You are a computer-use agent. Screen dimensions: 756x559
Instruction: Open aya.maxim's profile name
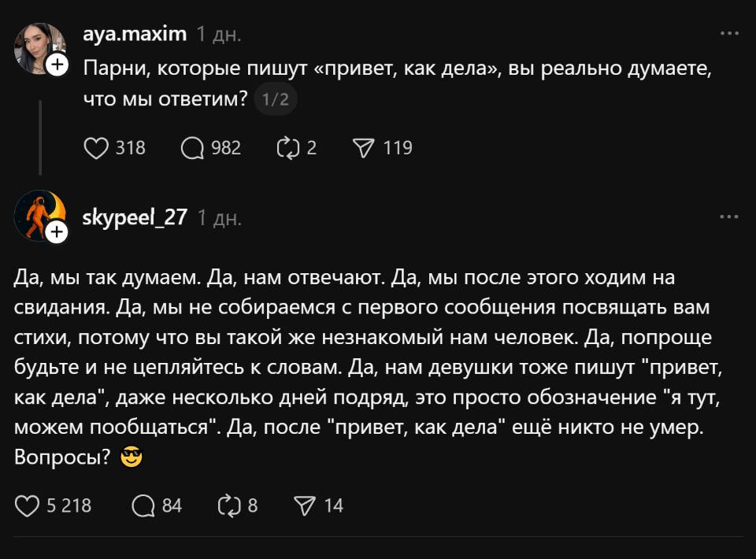[x=133, y=34]
